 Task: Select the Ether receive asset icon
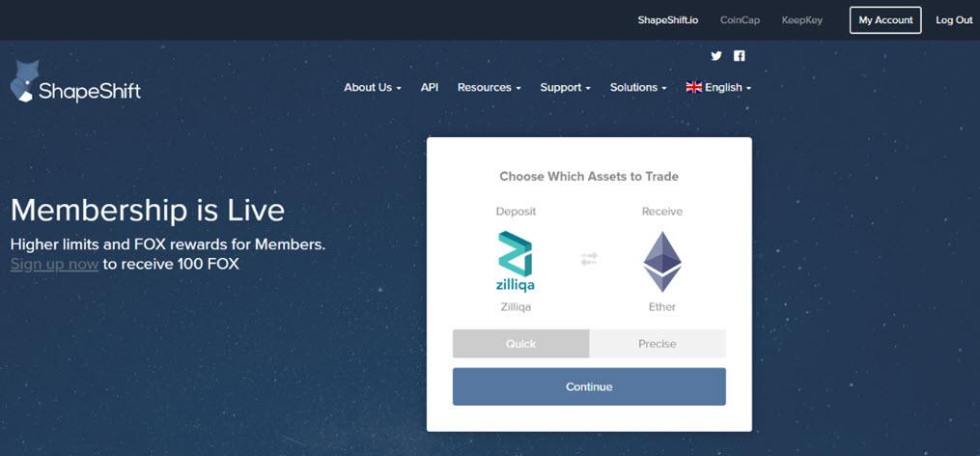pos(662,262)
